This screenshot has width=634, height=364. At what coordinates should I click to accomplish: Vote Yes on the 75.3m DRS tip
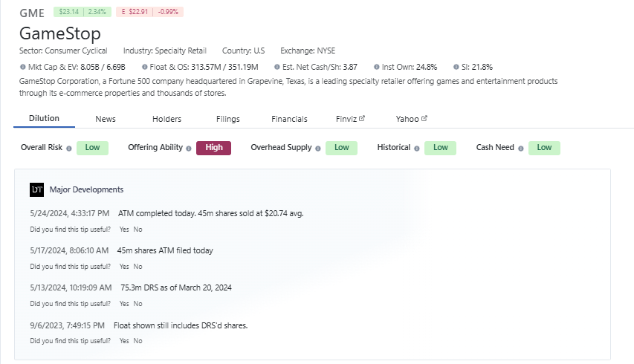[x=123, y=304]
